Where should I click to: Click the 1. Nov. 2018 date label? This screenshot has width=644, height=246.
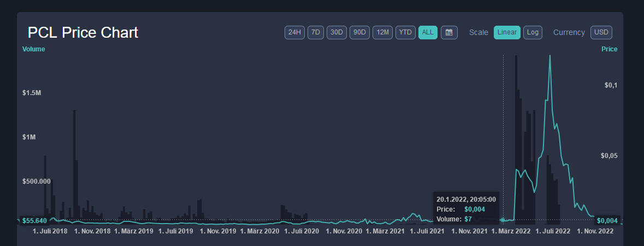[92, 231]
